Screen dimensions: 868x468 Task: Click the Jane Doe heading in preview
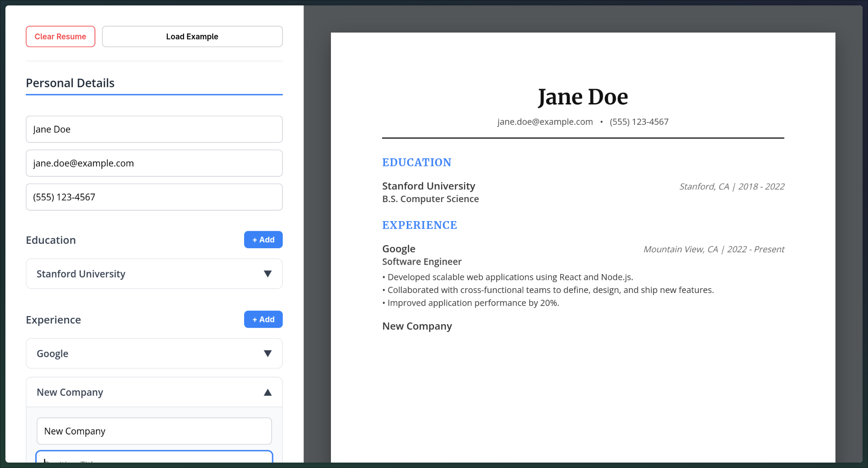point(583,97)
